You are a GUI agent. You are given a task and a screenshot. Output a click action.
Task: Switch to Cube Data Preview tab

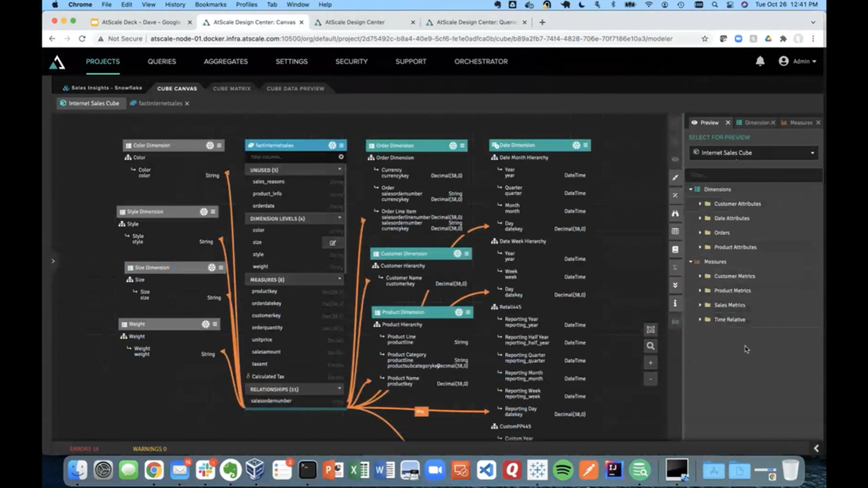pyautogui.click(x=295, y=88)
